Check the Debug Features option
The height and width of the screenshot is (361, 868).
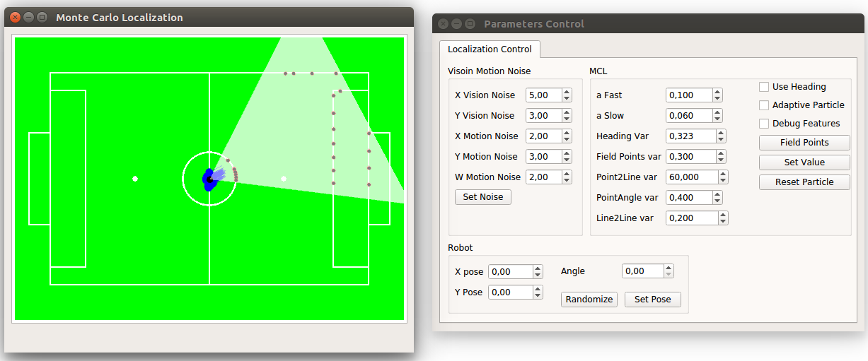(764, 124)
